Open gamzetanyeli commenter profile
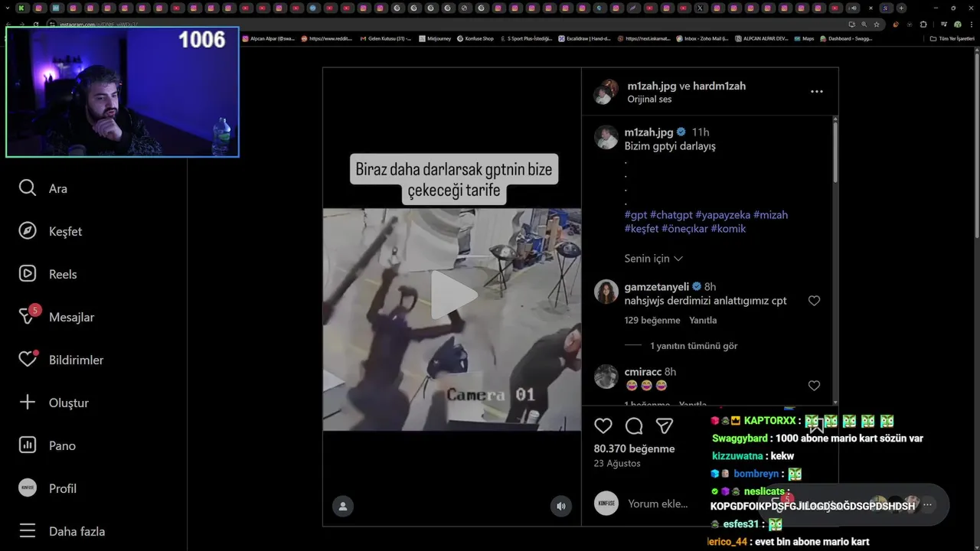This screenshot has width=980, height=551. click(657, 287)
